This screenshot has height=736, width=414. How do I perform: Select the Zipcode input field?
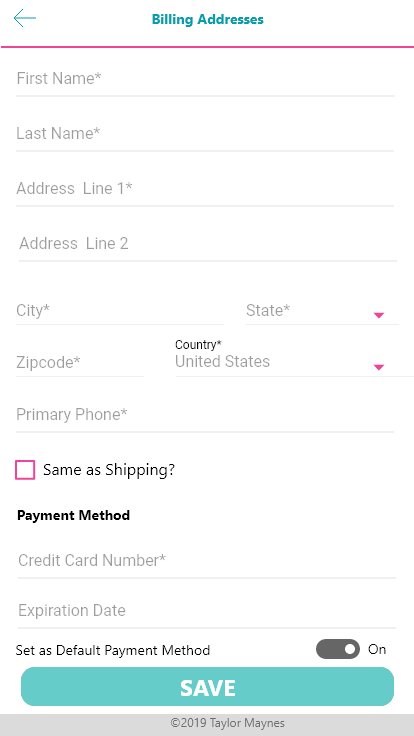coord(80,363)
